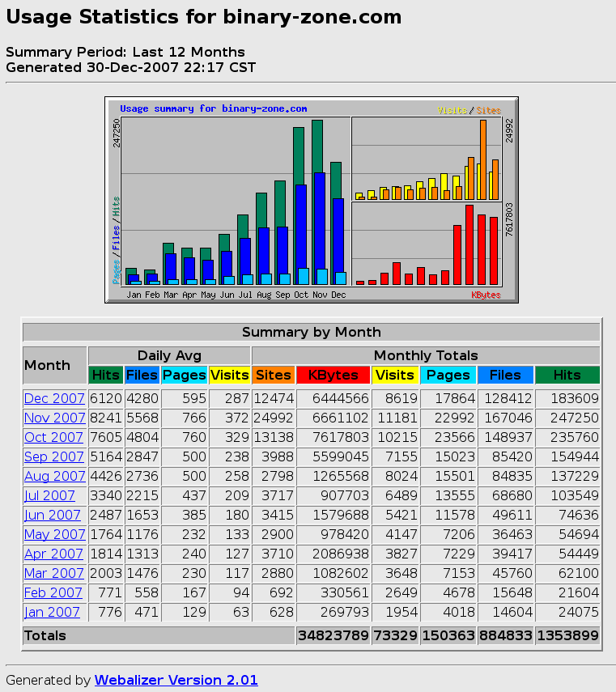The width and height of the screenshot is (616, 692).
Task: View the Aug 2007 month link
Action: click(x=54, y=476)
